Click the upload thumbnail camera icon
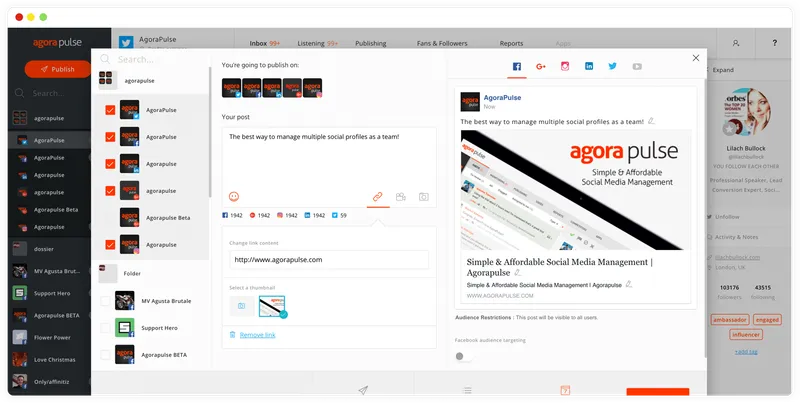 pyautogui.click(x=242, y=306)
